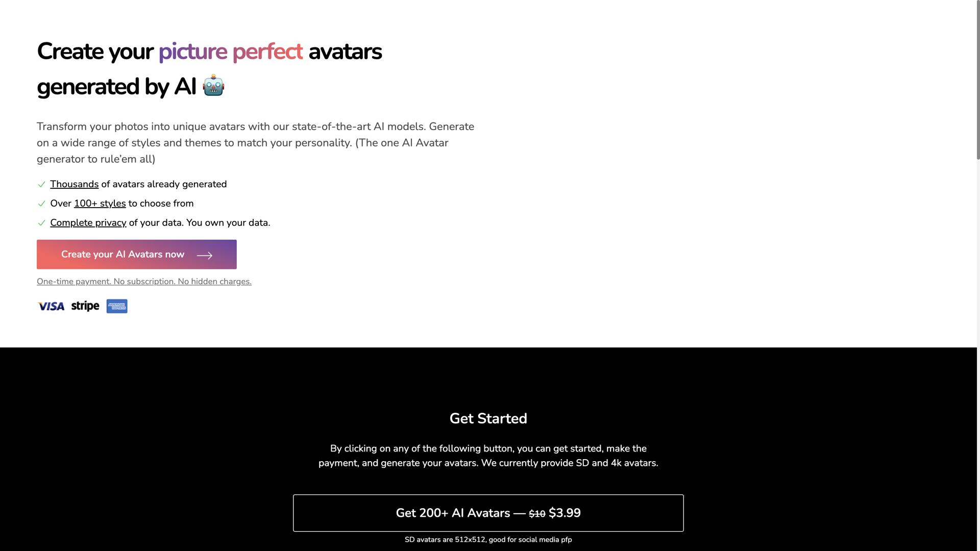Click the Stripe payment logo

[85, 306]
